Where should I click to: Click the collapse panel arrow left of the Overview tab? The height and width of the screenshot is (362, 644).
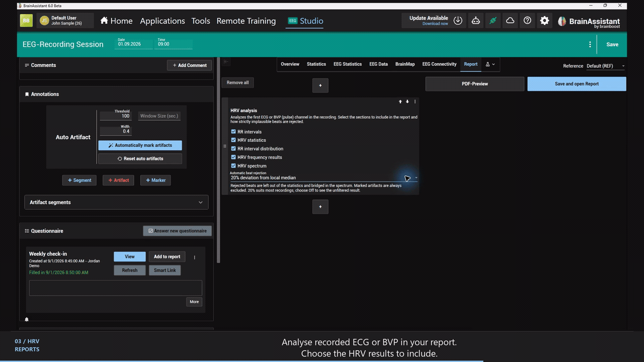click(x=226, y=62)
